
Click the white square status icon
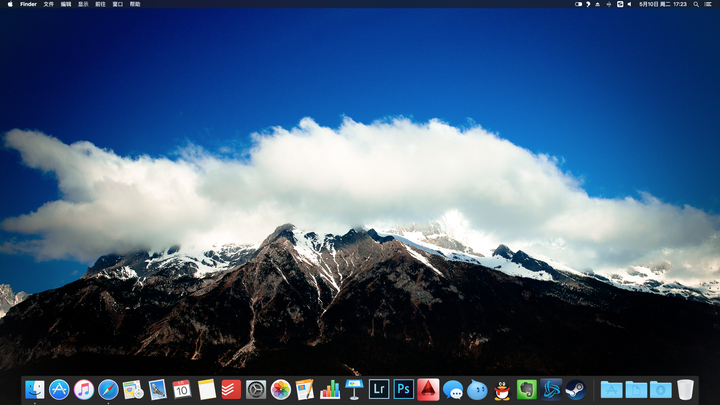click(x=620, y=4)
